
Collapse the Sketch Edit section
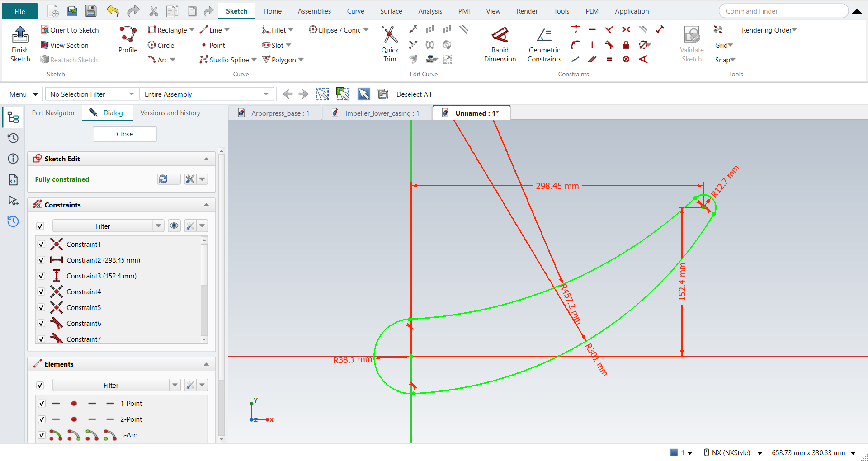[206, 159]
